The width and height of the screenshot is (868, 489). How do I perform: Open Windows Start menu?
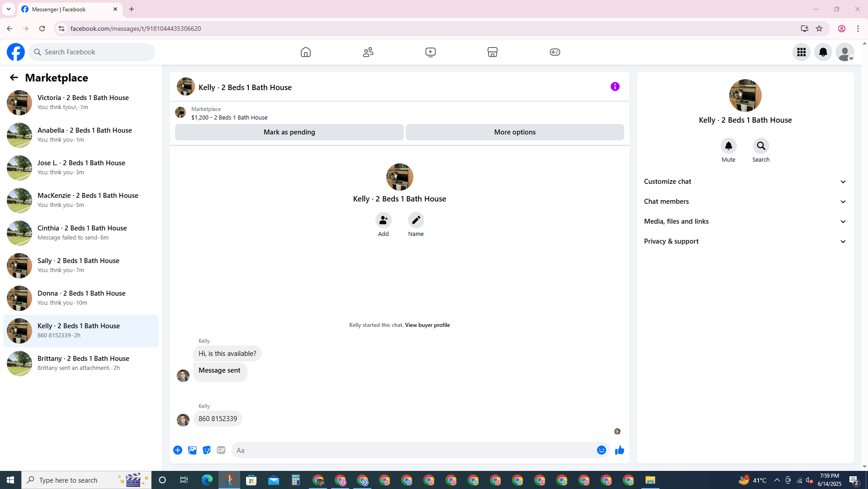coord(10,480)
